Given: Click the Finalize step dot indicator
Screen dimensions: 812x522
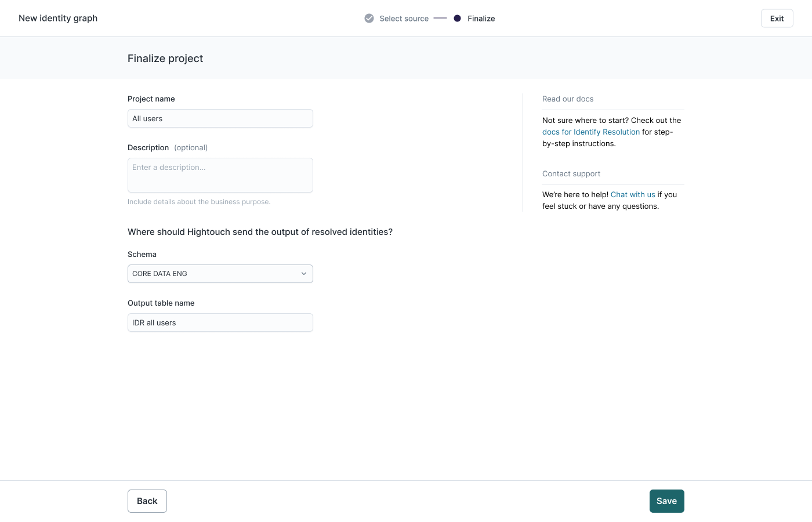Looking at the screenshot, I should [457, 19].
